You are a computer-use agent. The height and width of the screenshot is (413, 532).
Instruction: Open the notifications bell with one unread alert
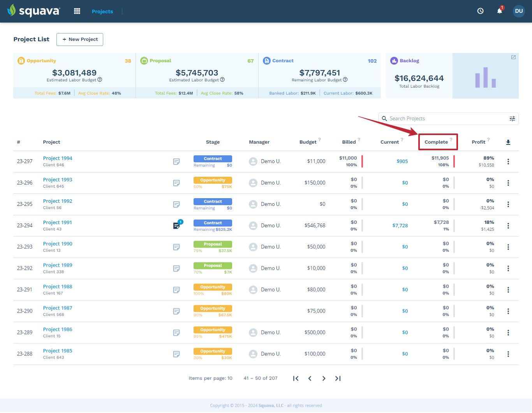499,11
